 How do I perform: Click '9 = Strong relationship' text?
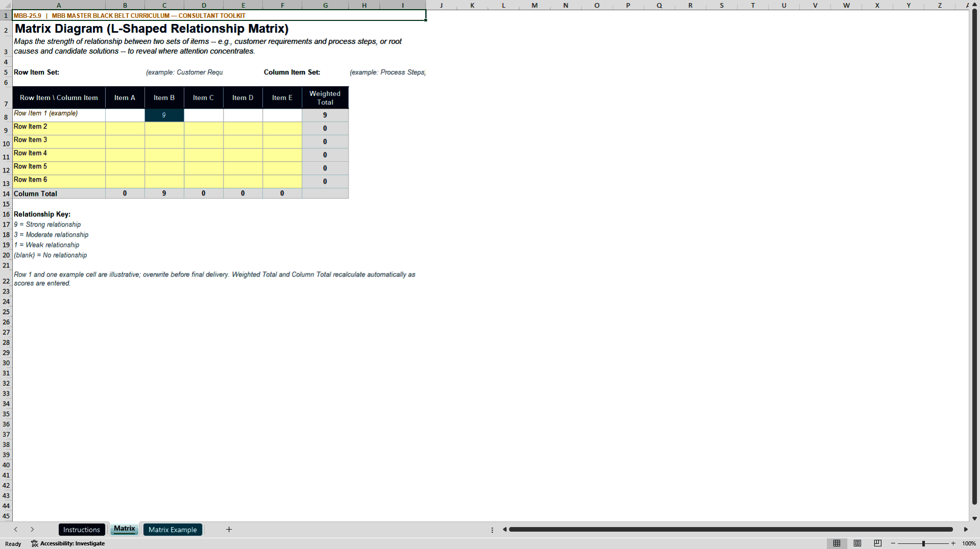(47, 224)
